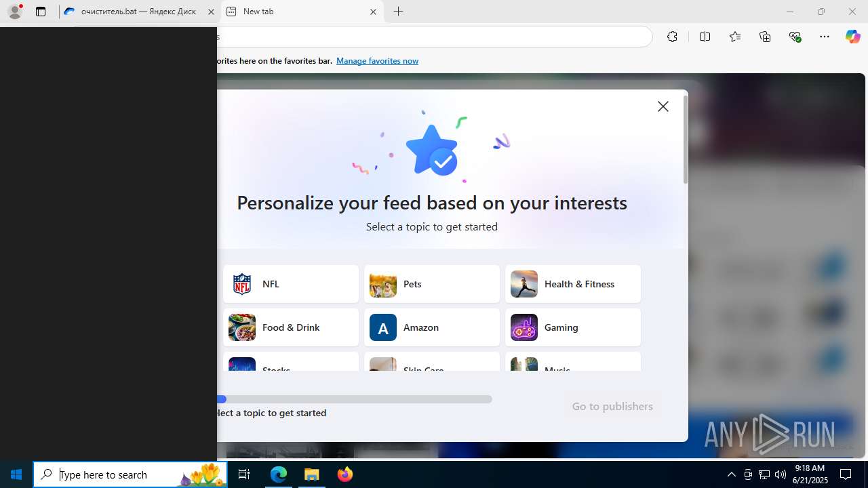
Task: Click the Amazon letter A icon
Action: (x=383, y=327)
